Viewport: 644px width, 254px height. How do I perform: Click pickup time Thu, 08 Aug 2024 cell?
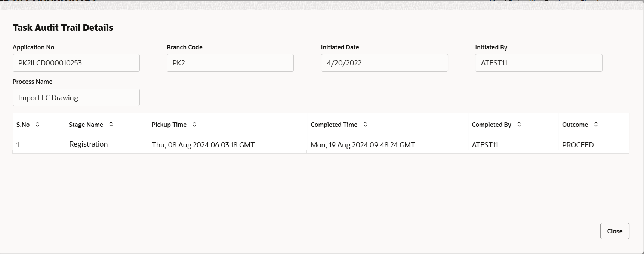pyautogui.click(x=228, y=144)
